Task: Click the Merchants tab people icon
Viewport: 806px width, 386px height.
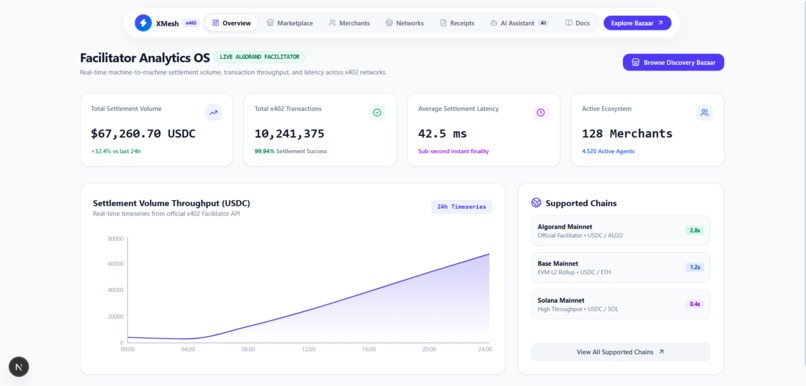Action: [332, 23]
